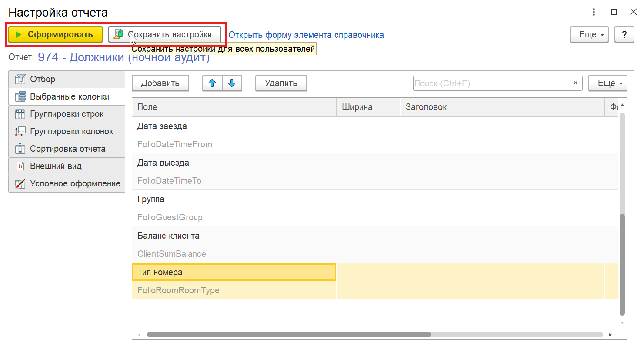Image resolution: width=644 pixels, height=349 pixels.
Task: Click the scroll left arrow of table
Action: [140, 335]
